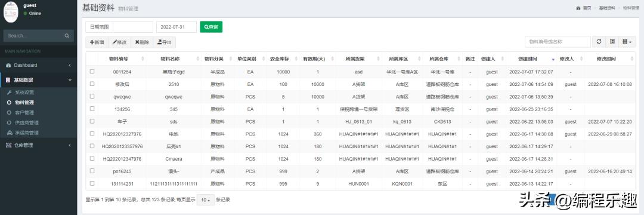
Task: Click the 删除 delete button
Action: click(x=142, y=42)
